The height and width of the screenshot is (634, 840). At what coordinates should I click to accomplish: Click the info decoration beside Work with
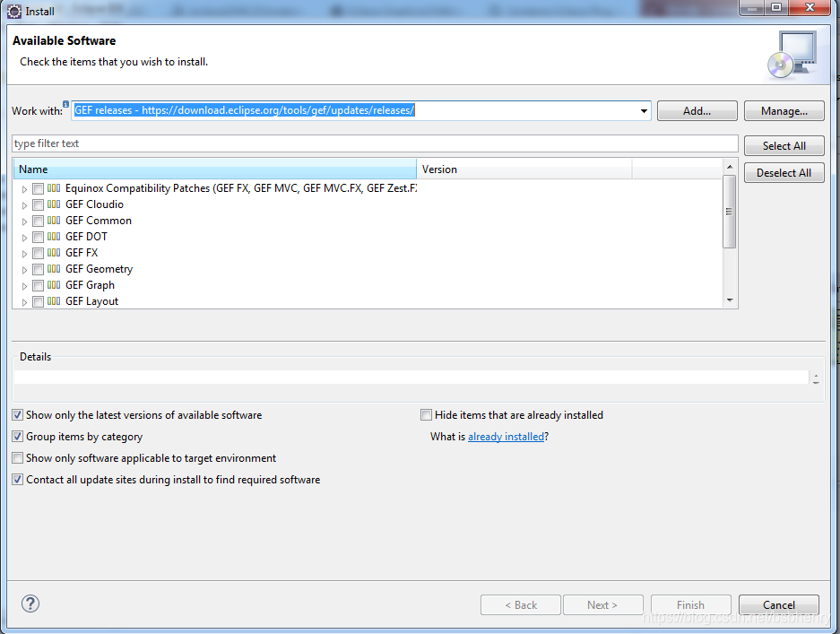[65, 104]
